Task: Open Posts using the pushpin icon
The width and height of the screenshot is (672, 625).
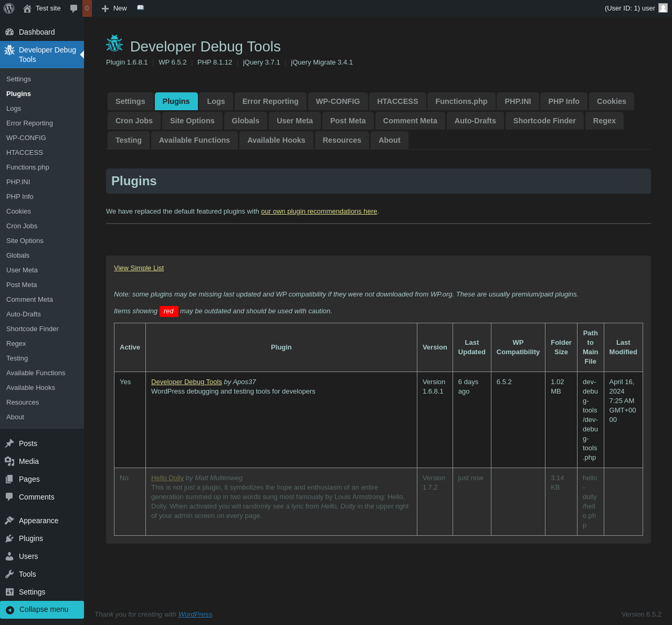Action: pos(9,443)
